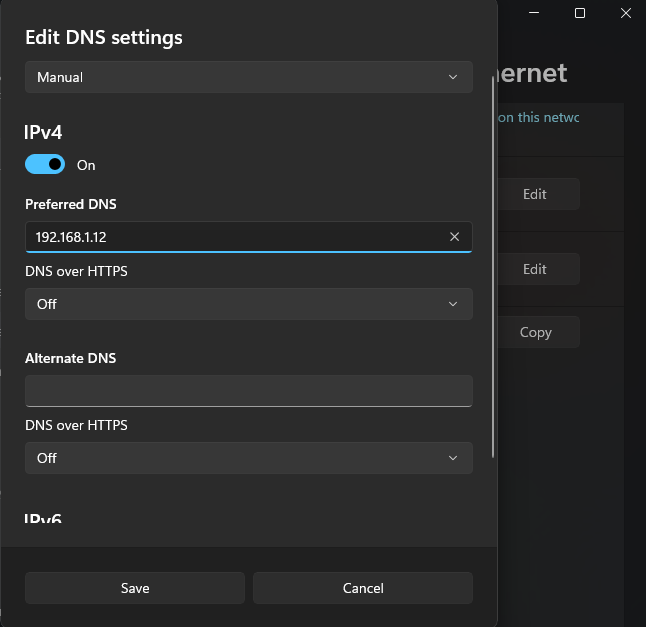Turn off the IPv4 toggle switch
This screenshot has width=646, height=627.
45,164
